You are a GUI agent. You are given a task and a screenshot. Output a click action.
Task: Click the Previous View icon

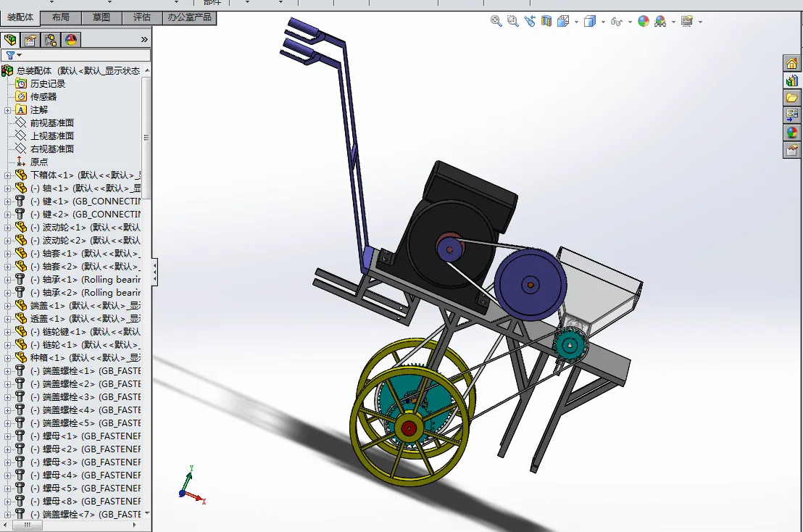(530, 21)
